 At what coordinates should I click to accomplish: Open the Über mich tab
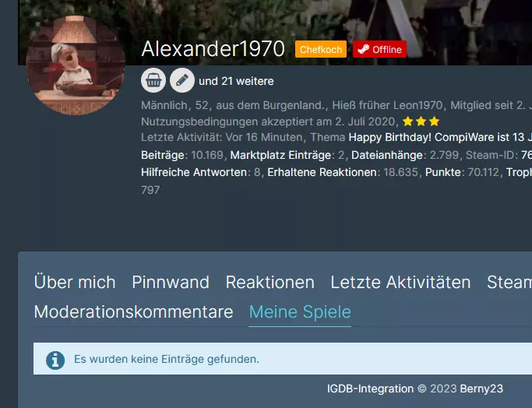(x=75, y=282)
